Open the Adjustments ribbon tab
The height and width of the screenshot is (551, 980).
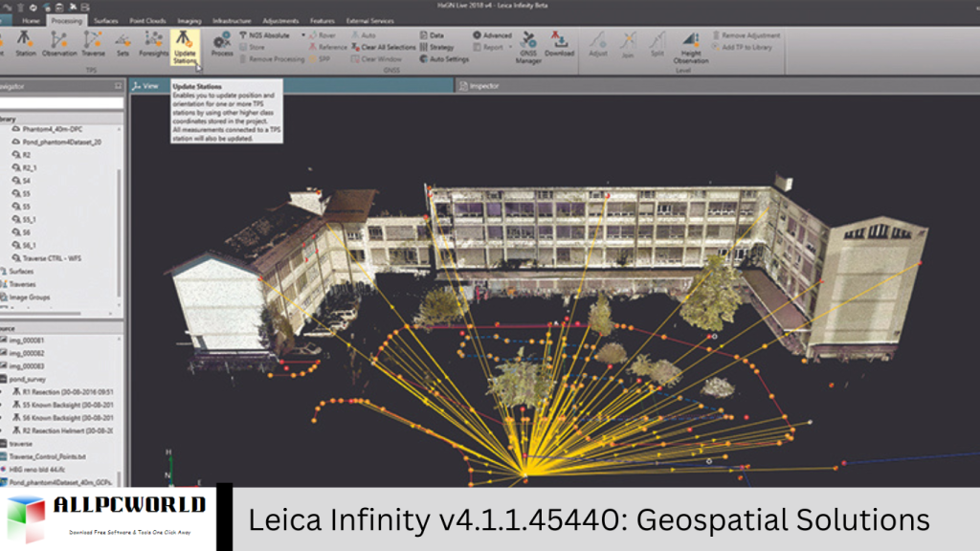coord(280,21)
